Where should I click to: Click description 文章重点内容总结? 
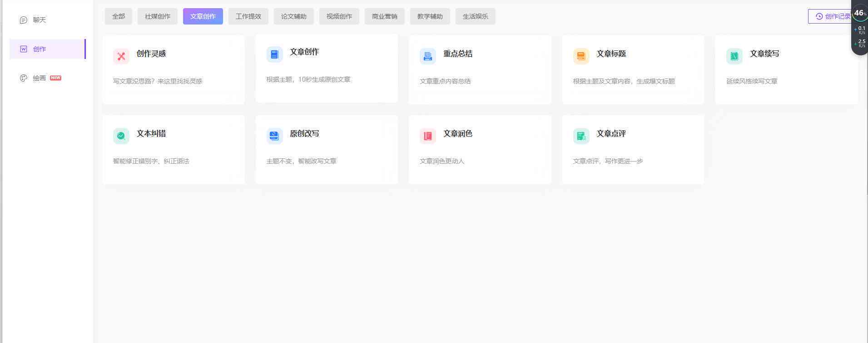445,81
